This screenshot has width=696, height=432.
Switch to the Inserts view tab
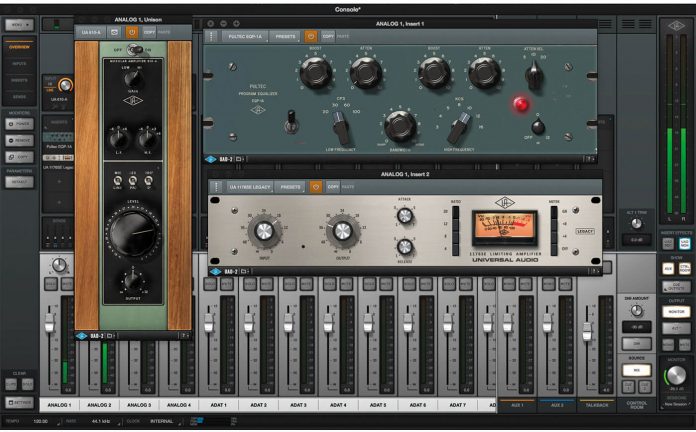tap(21, 80)
